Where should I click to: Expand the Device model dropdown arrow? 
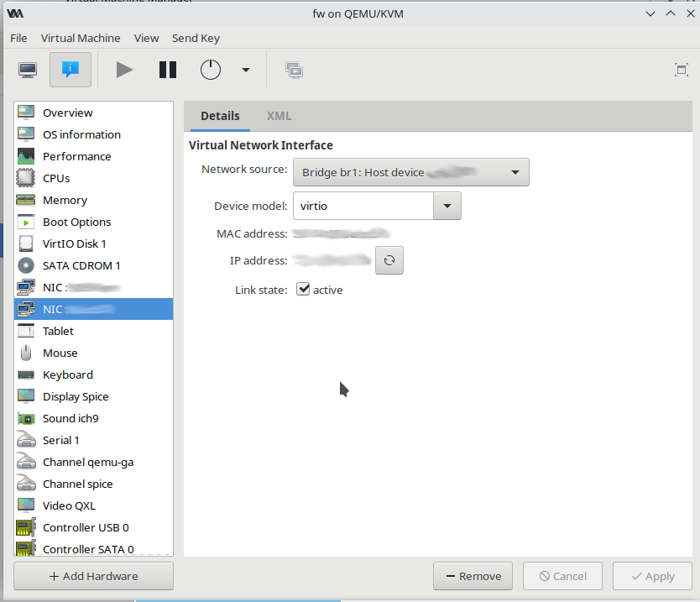[447, 206]
